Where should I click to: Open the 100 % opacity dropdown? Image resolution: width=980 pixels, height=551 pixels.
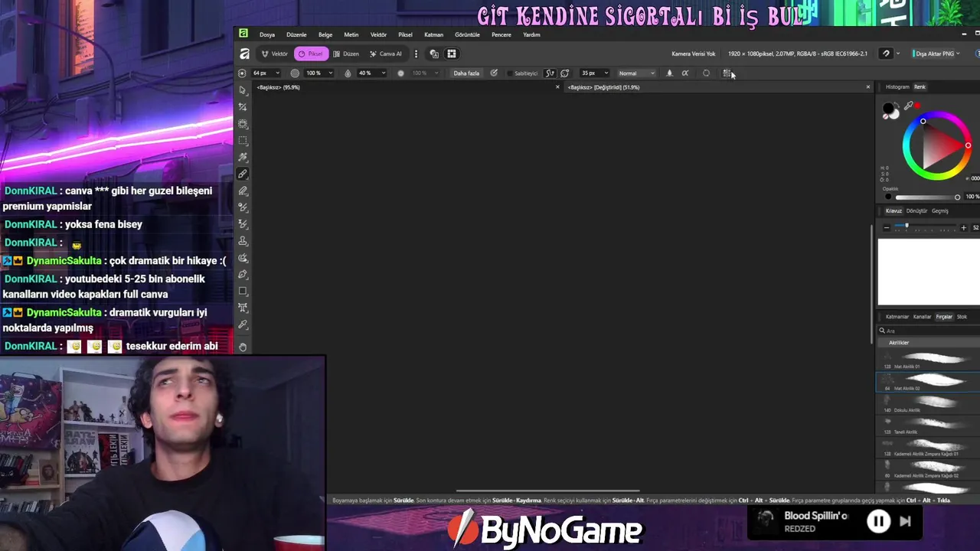click(319, 73)
